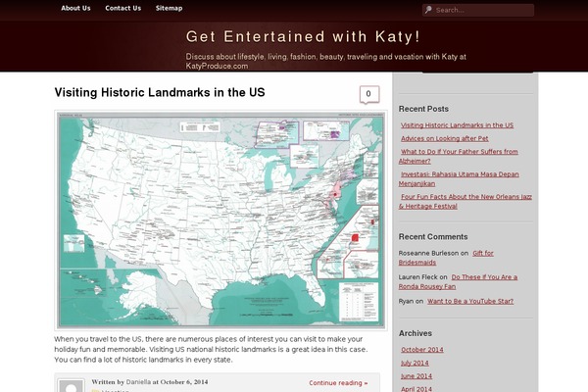Select the Archives heading text

(x=416, y=333)
